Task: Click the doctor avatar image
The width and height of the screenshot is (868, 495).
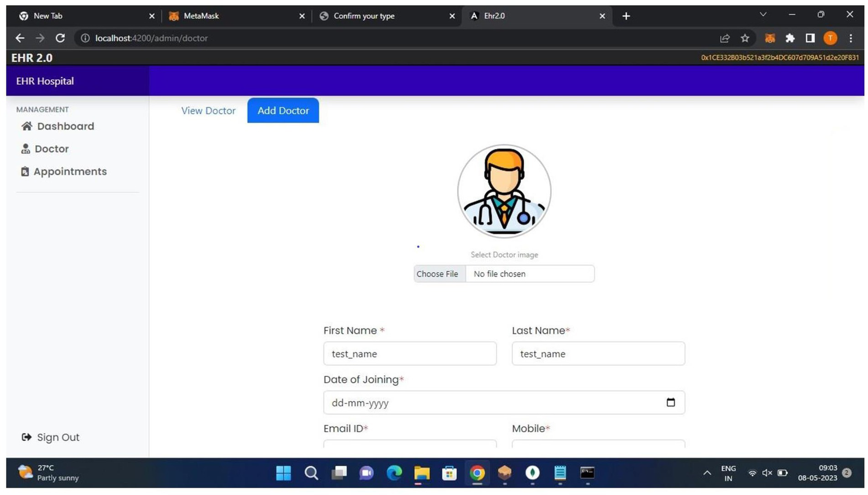Action: (504, 191)
